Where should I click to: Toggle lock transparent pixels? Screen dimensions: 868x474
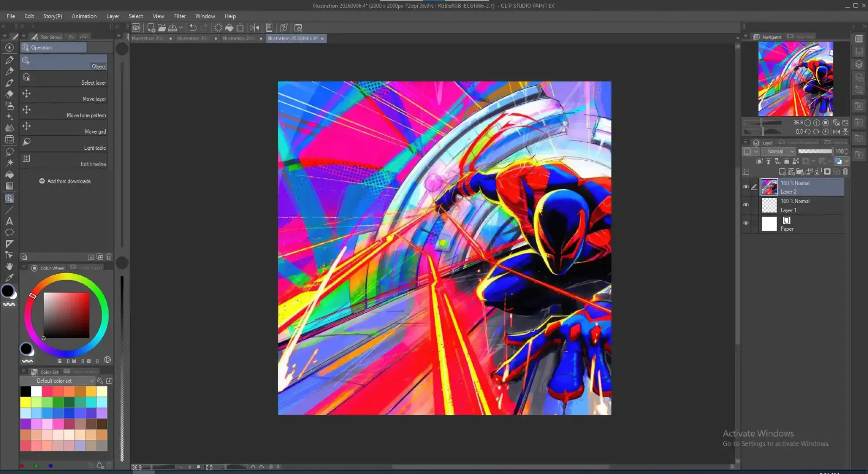coord(796,161)
